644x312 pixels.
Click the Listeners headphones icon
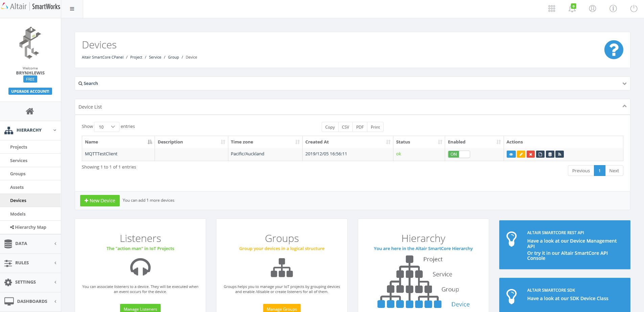click(x=140, y=267)
